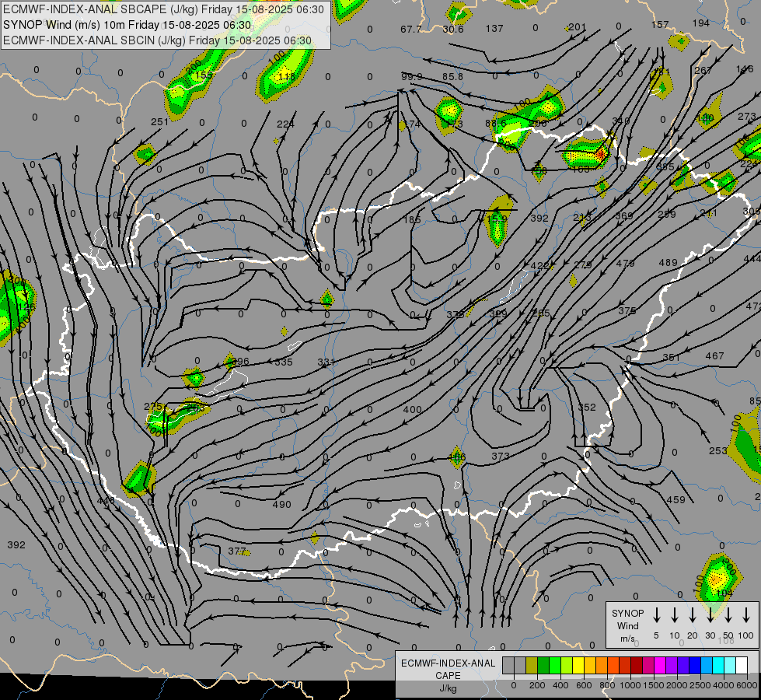Select the 30 m/s wind arrow symbol
This screenshot has height=700, width=761.
tap(710, 615)
